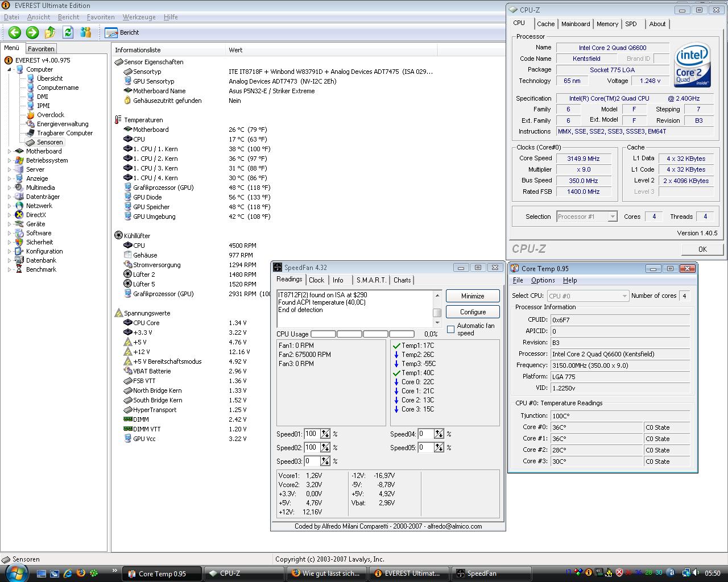
Task: Open the Werkzeuge menu in EVEREST
Action: pyautogui.click(x=139, y=17)
